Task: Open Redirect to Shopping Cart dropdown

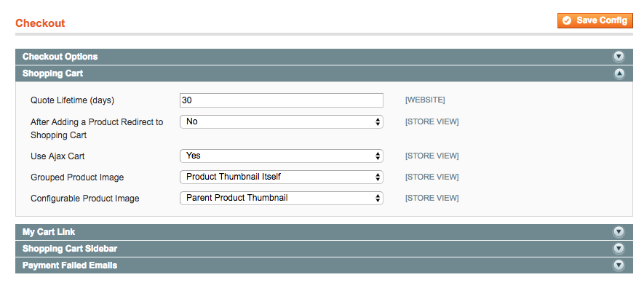Action: 282,122
